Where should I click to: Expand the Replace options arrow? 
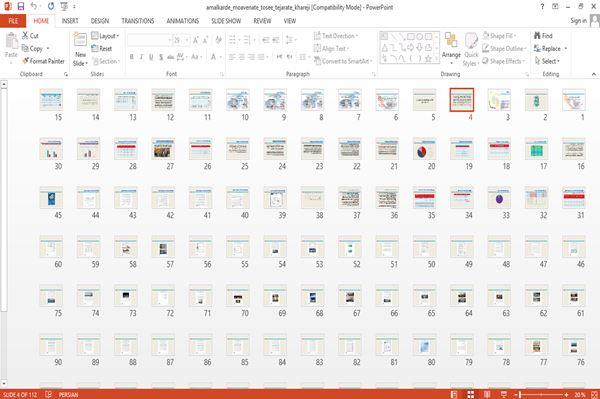pos(566,49)
